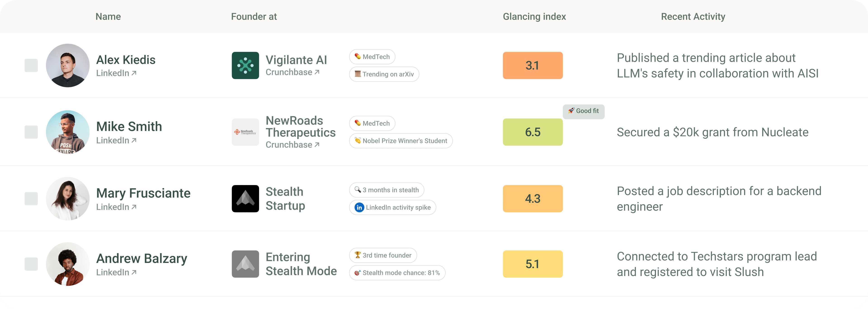Click the Trending on arXiv tag

[x=384, y=74]
